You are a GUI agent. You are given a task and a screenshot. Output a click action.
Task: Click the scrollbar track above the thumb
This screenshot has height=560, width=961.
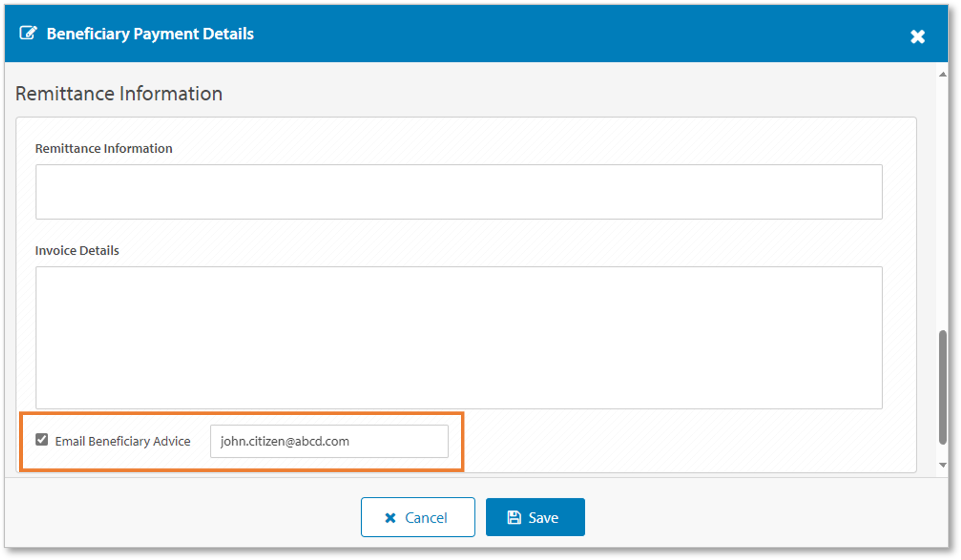coord(943,200)
